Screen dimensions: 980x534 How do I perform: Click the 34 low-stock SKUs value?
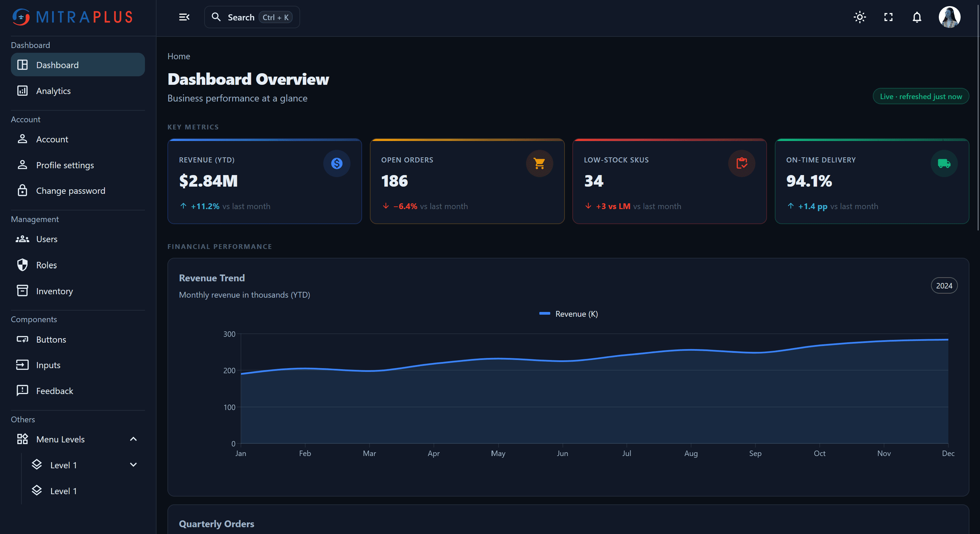coord(593,181)
